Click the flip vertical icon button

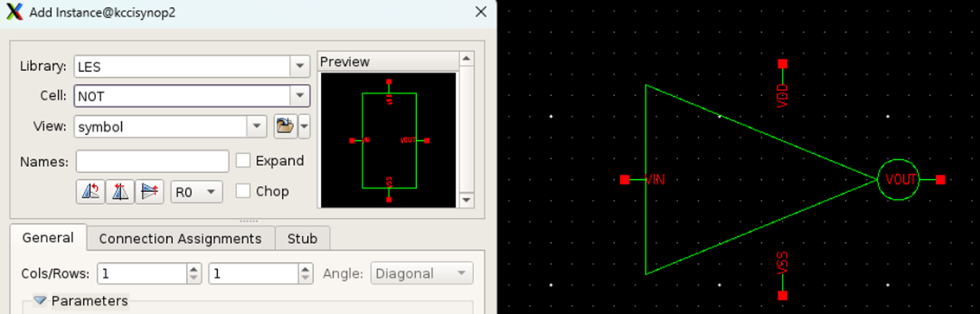coord(150,192)
